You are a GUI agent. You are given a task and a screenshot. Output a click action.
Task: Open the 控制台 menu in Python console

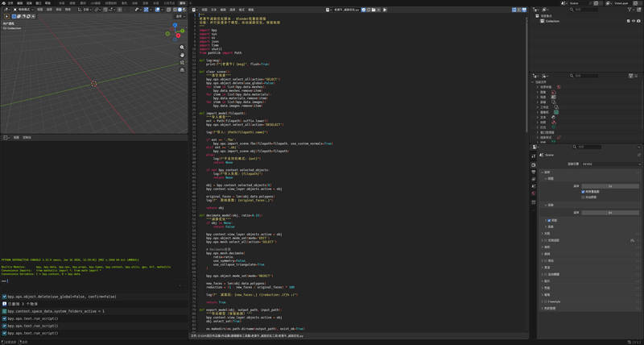click(27, 137)
